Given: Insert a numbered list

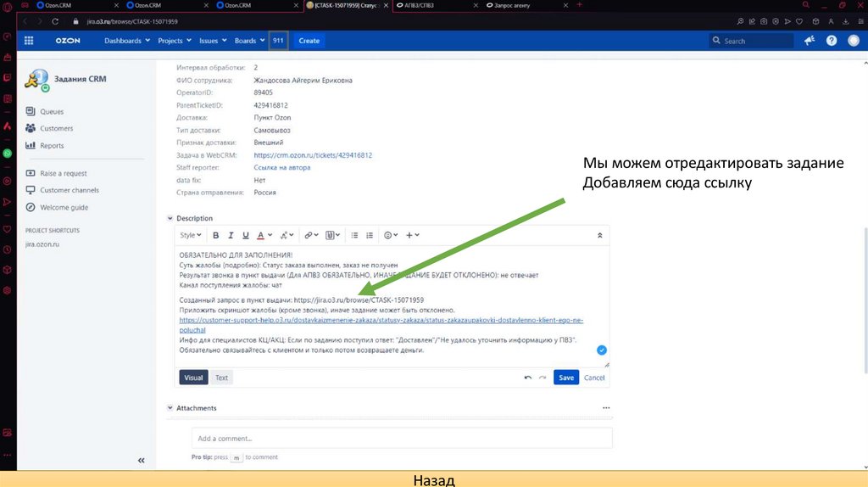Looking at the screenshot, I should click(370, 235).
